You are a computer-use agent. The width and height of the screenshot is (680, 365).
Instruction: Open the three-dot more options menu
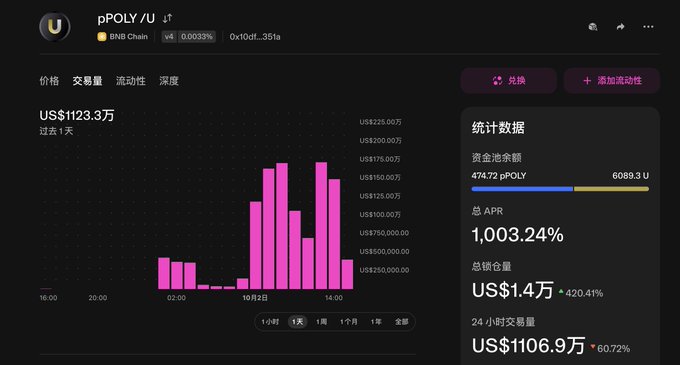[648, 27]
